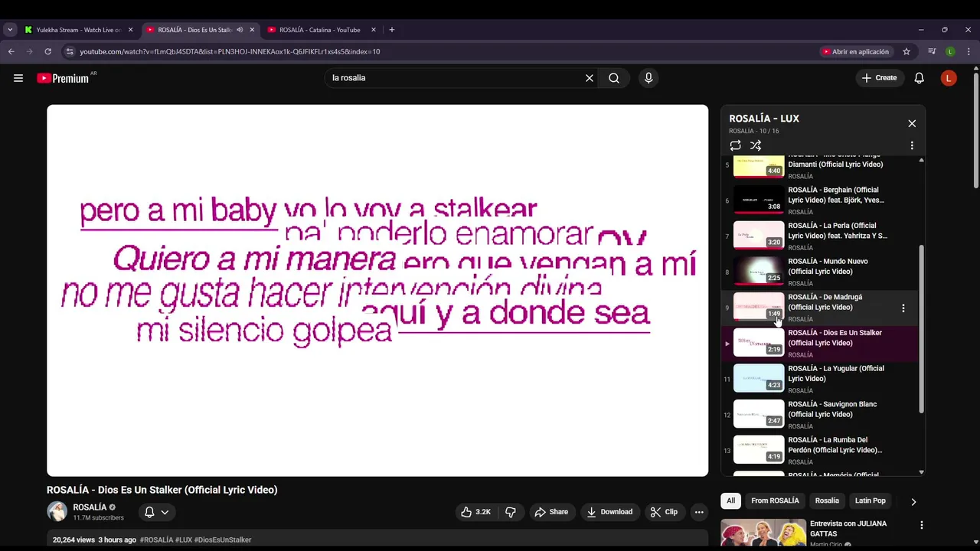The height and width of the screenshot is (551, 980).
Task: Open ROSALÍA channel name link
Action: [x=90, y=507]
